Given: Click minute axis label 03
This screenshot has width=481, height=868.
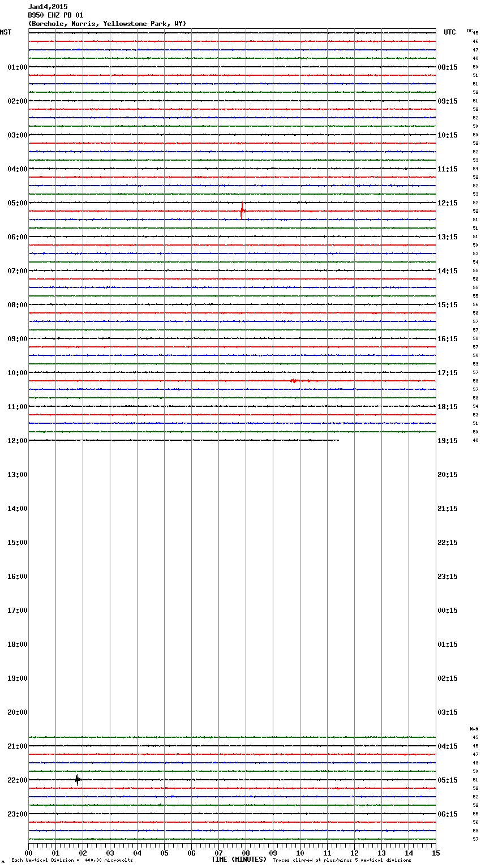Looking at the screenshot, I should (x=110, y=853).
